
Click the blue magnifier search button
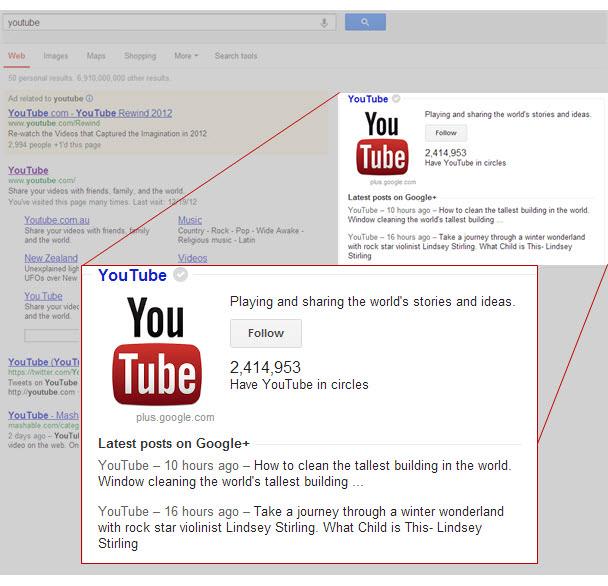click(365, 22)
